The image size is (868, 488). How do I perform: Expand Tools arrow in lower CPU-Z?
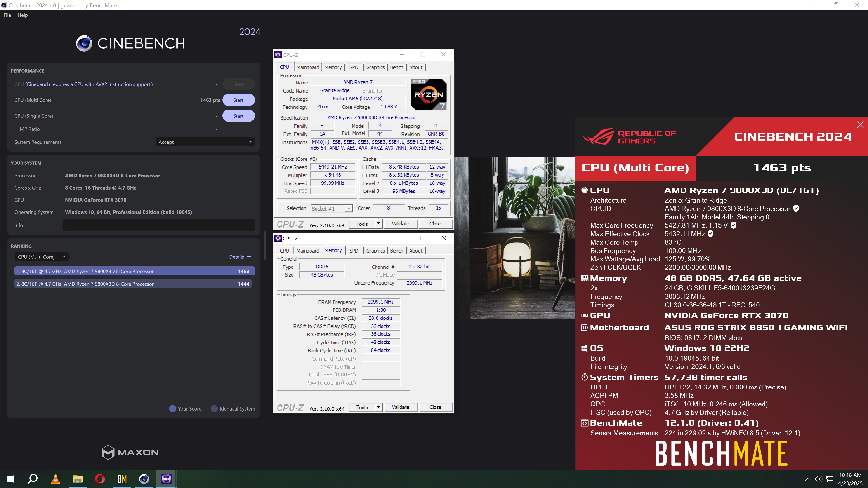click(378, 407)
